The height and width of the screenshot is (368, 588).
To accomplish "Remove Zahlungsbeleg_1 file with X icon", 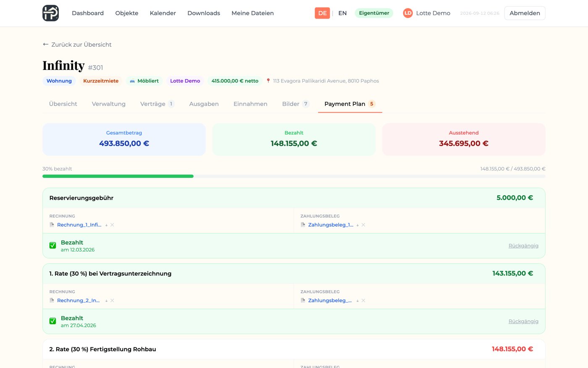I will tap(363, 225).
